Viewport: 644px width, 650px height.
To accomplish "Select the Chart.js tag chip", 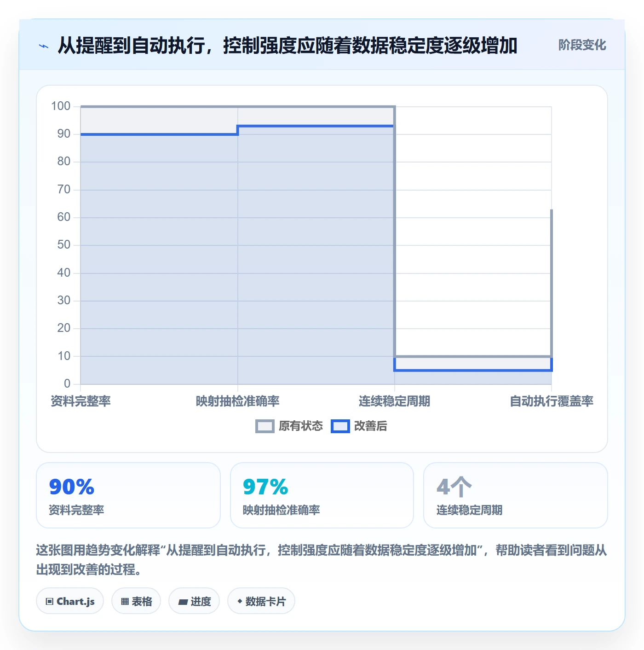I will (70, 601).
